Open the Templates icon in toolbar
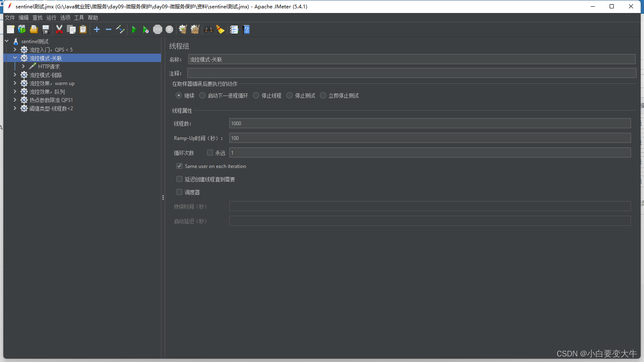644x362 pixels. pyautogui.click(x=22, y=29)
